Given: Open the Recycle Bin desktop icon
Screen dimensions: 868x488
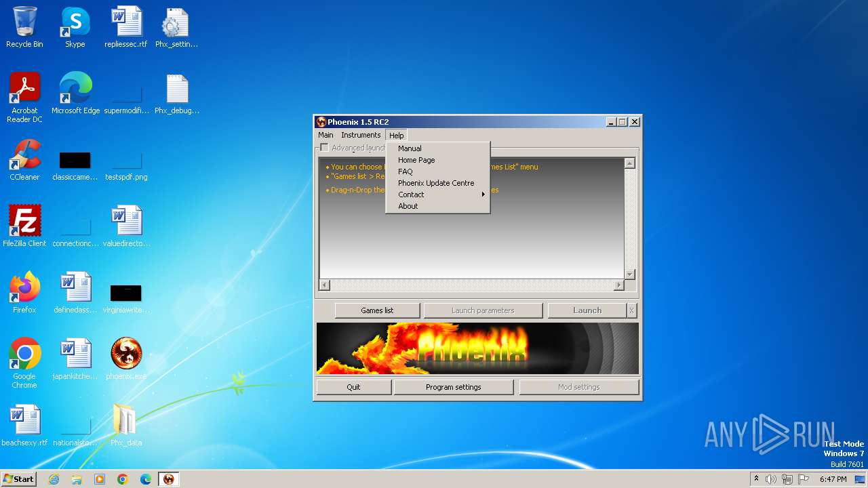Looking at the screenshot, I should (x=24, y=27).
